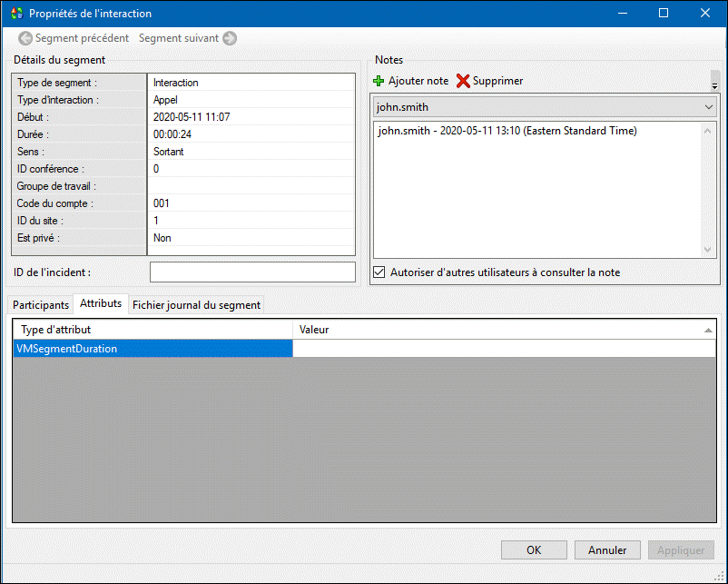Open the Fichier journal du segment tab
Viewport: 728px width, 584px height.
click(196, 305)
